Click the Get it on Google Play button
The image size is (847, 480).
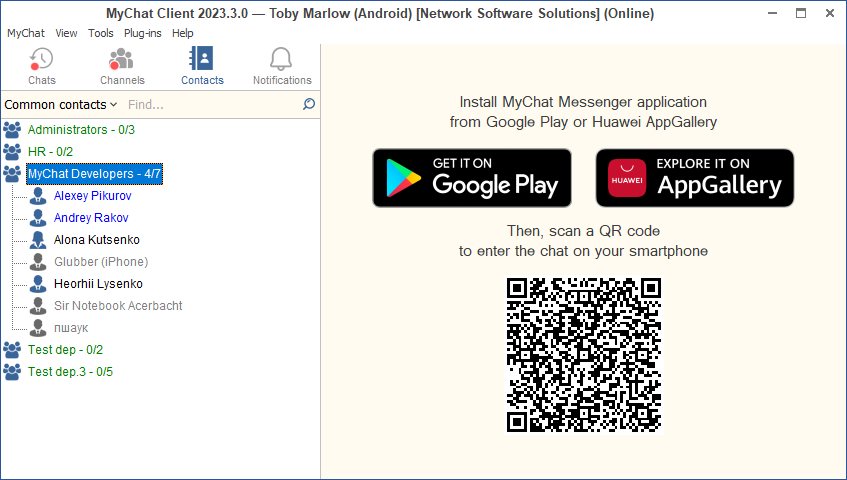472,178
